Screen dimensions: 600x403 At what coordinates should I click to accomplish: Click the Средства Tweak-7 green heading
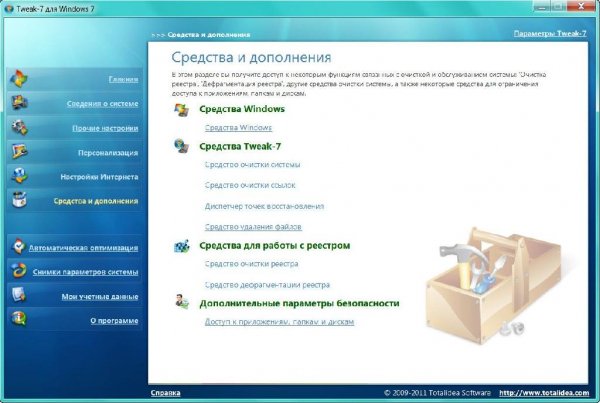[x=240, y=146]
